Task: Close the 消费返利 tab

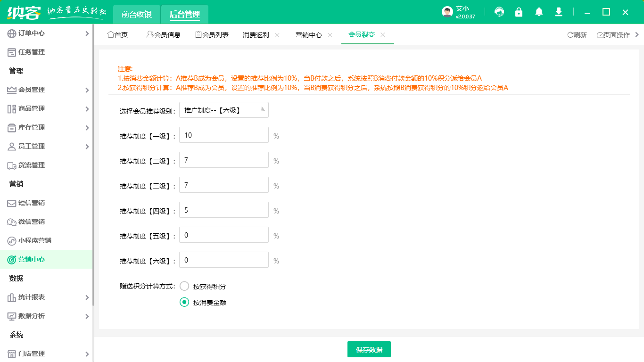Action: 277,35
